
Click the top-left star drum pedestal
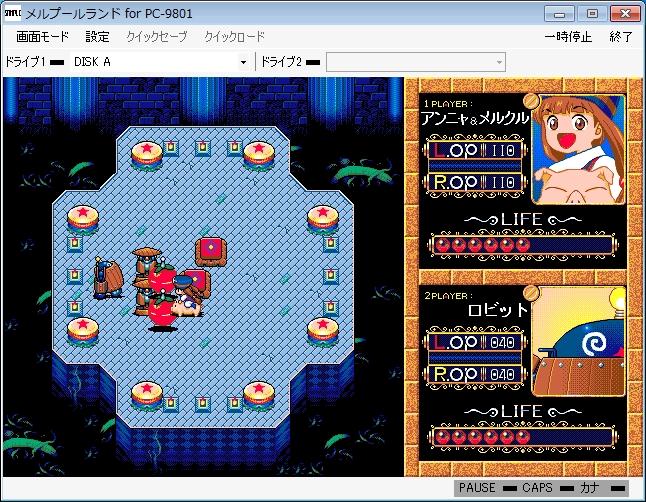147,155
